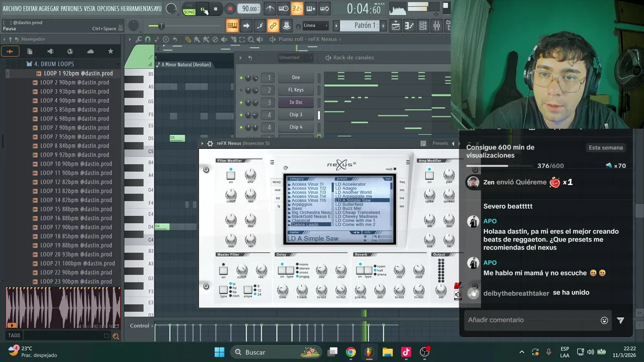Open the Playlist view icon
Screen dimensions: 644x362
pos(396,26)
